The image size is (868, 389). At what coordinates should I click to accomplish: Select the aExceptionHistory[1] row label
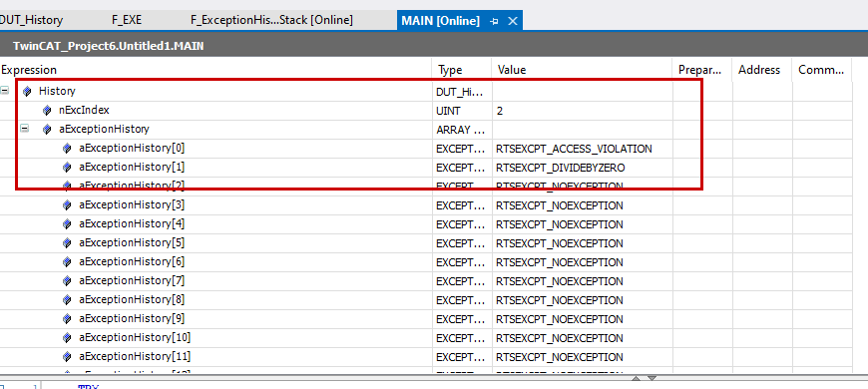click(x=132, y=167)
